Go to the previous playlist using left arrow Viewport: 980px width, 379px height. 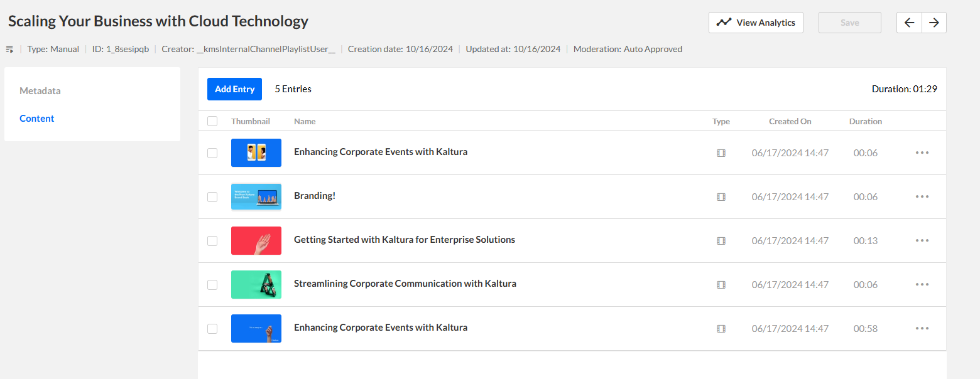pos(909,23)
